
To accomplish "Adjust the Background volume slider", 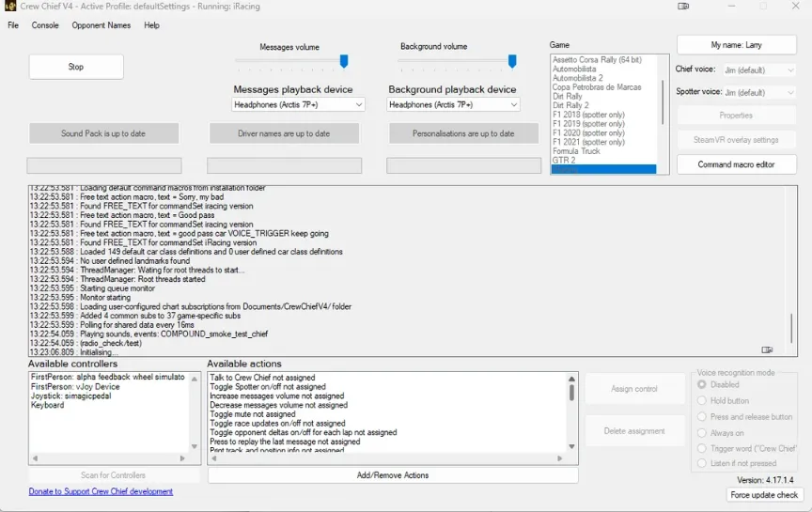I will coord(512,61).
